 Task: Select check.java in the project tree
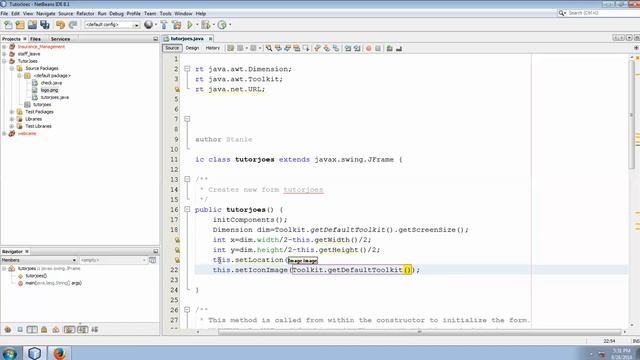51,83
